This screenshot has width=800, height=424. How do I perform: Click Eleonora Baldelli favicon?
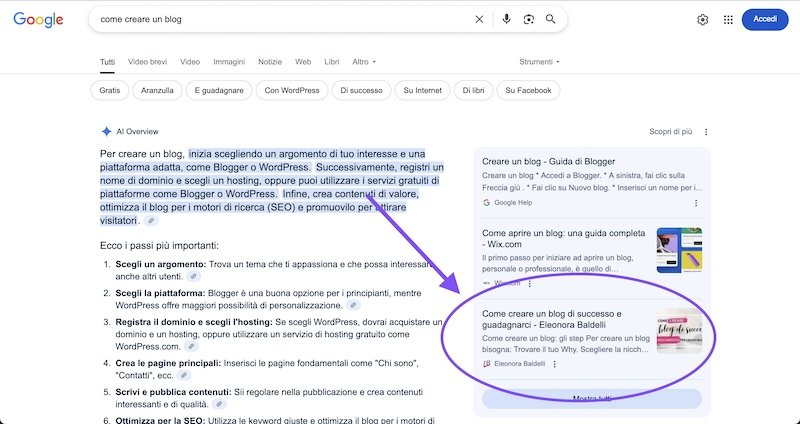coord(486,364)
